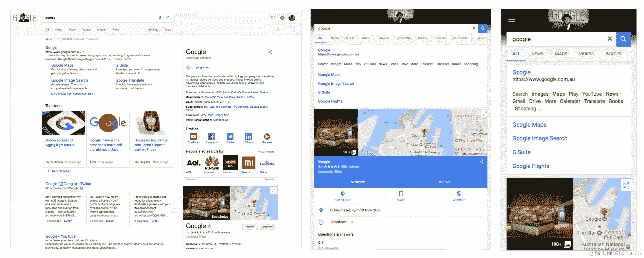Open the notifications bell icon in desktop header
The width and height of the screenshot is (644, 258).
click(x=282, y=18)
